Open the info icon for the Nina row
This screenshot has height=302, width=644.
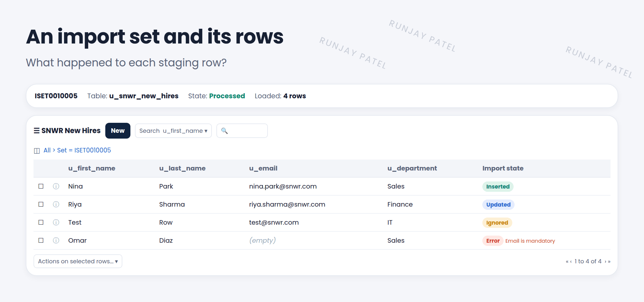(56, 186)
